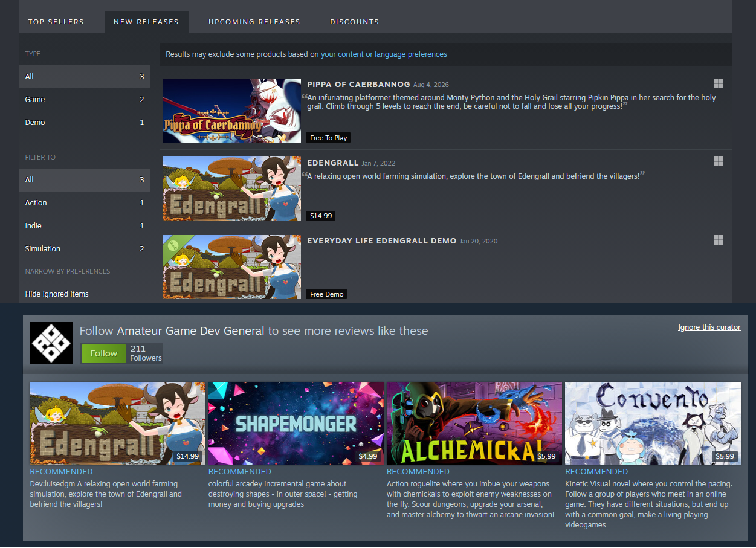The width and height of the screenshot is (756, 548).
Task: Click the Free Demo label
Action: point(326,294)
